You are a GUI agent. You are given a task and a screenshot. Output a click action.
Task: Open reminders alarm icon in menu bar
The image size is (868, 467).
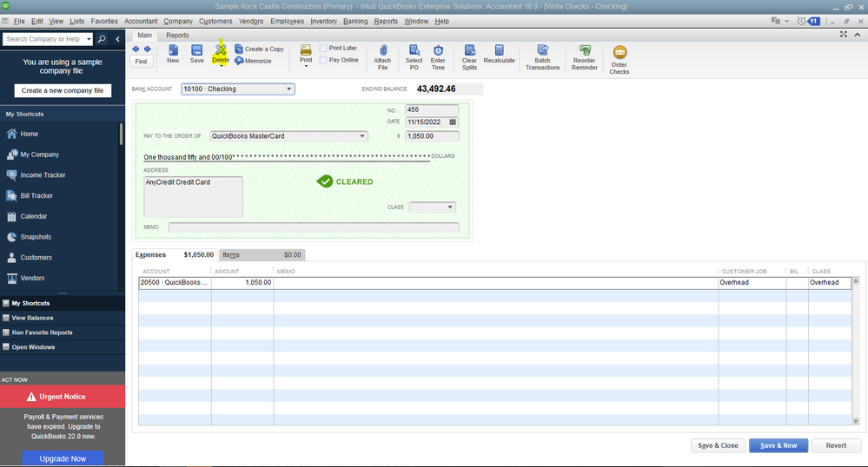801,21
